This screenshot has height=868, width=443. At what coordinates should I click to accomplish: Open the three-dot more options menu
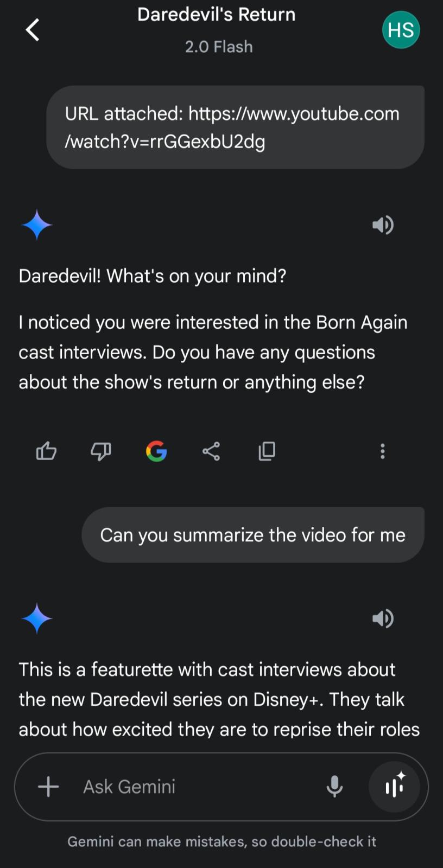(x=383, y=451)
